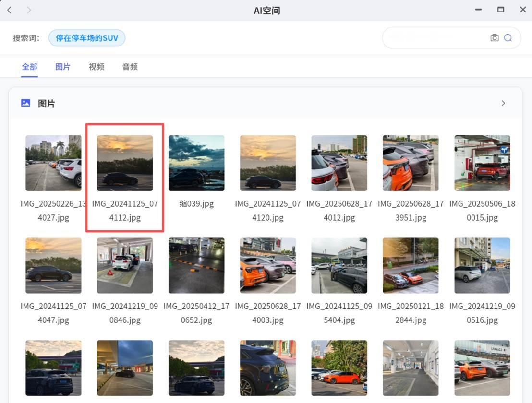Image resolution: width=532 pixels, height=403 pixels.
Task: Go back with the left arrow icon
Action: point(10,10)
